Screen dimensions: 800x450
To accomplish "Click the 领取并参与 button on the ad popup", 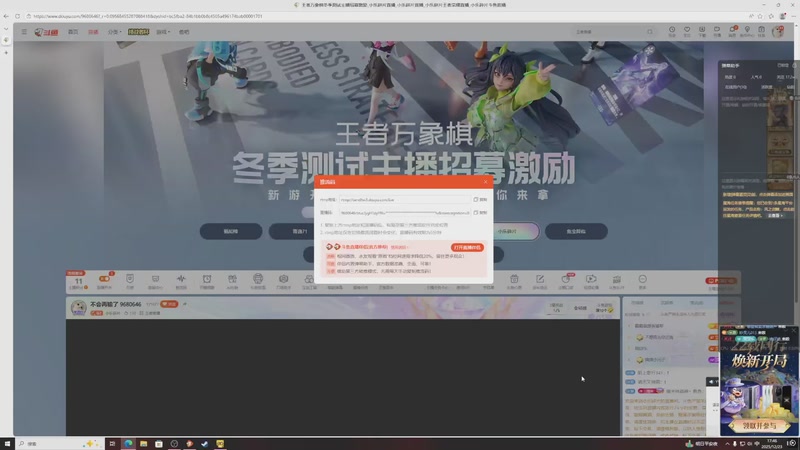I will (759, 426).
